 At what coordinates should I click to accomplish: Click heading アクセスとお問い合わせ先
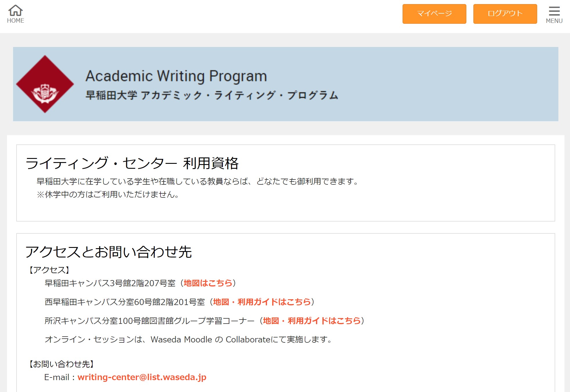point(109,252)
